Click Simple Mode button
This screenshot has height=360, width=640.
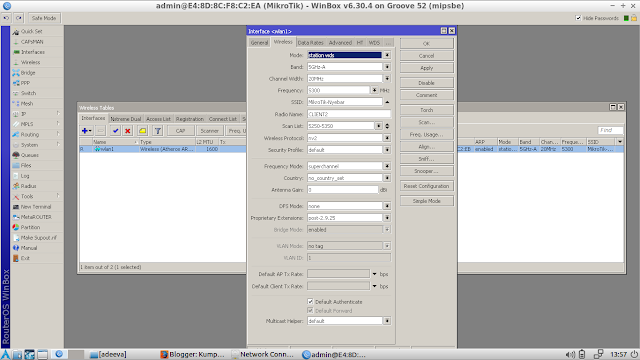427,201
